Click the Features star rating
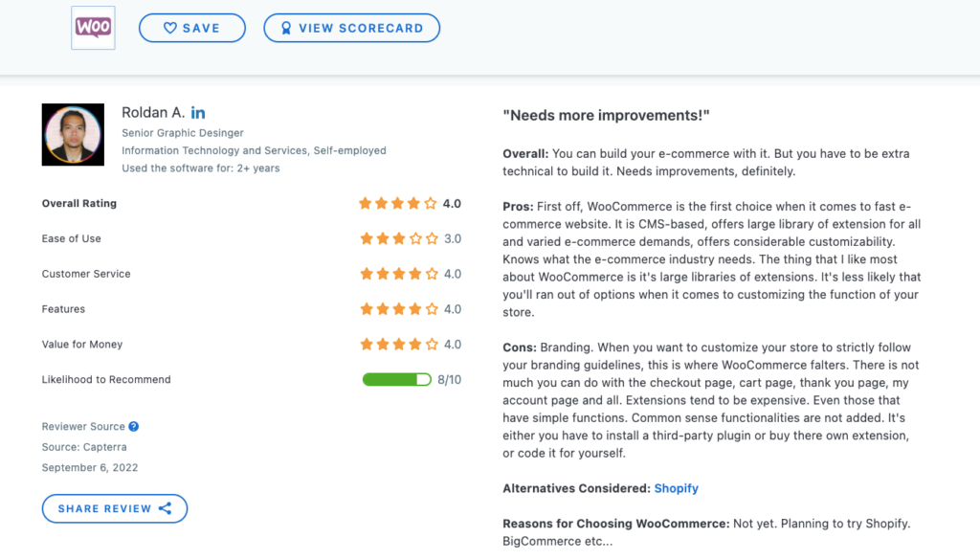Screen dimensions: 980x560 [x=398, y=309]
